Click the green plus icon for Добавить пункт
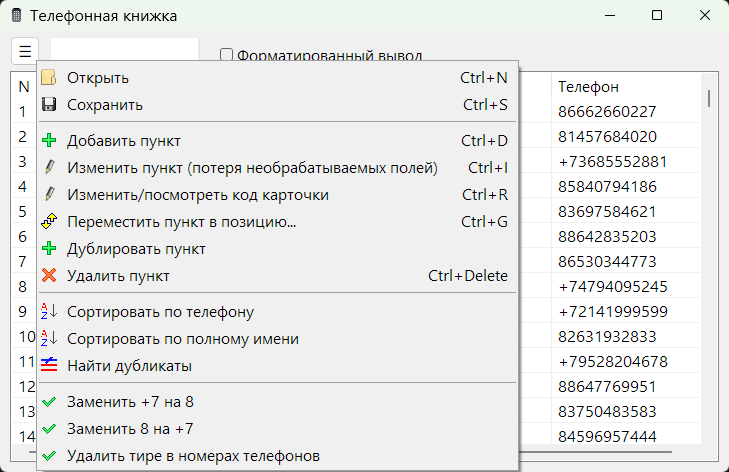The width and height of the screenshot is (729, 472). tap(49, 141)
